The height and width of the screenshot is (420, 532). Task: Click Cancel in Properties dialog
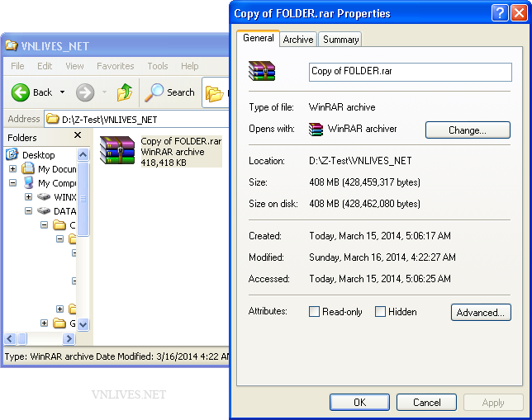pyautogui.click(x=426, y=402)
